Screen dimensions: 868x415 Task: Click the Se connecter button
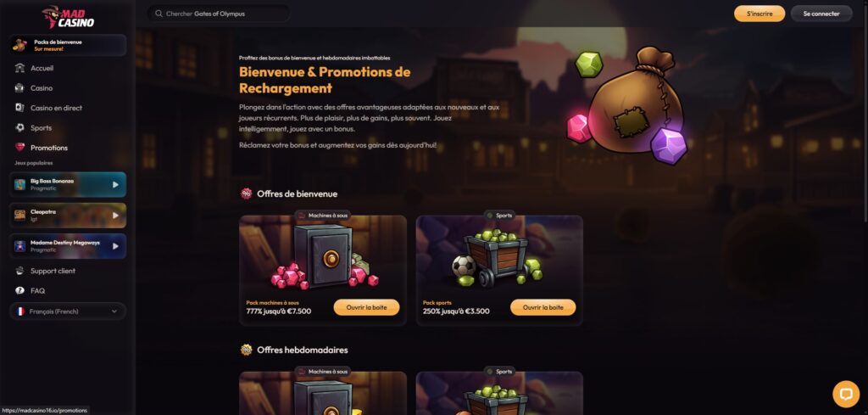tap(821, 14)
